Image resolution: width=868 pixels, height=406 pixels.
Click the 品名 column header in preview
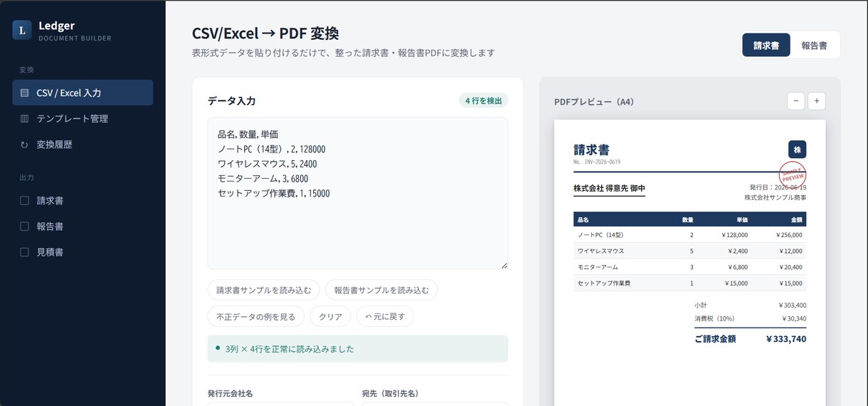[583, 219]
